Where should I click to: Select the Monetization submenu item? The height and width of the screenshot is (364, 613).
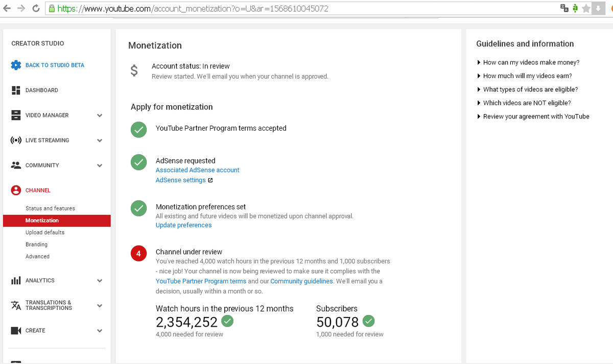pyautogui.click(x=57, y=221)
